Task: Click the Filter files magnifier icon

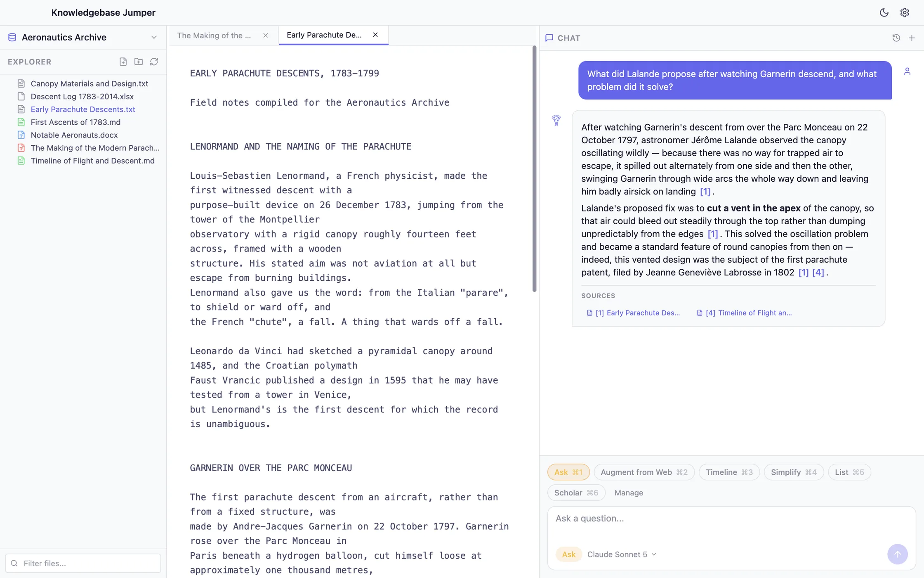Action: coord(14,563)
